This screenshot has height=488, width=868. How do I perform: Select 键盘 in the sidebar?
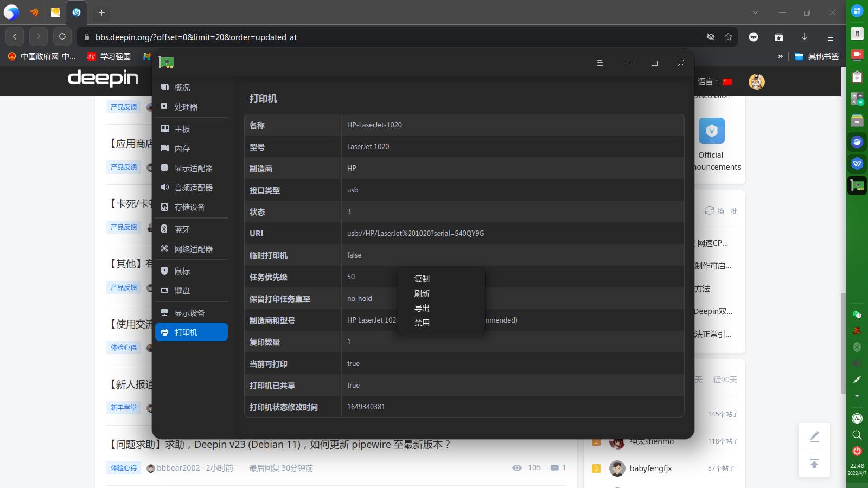click(192, 291)
